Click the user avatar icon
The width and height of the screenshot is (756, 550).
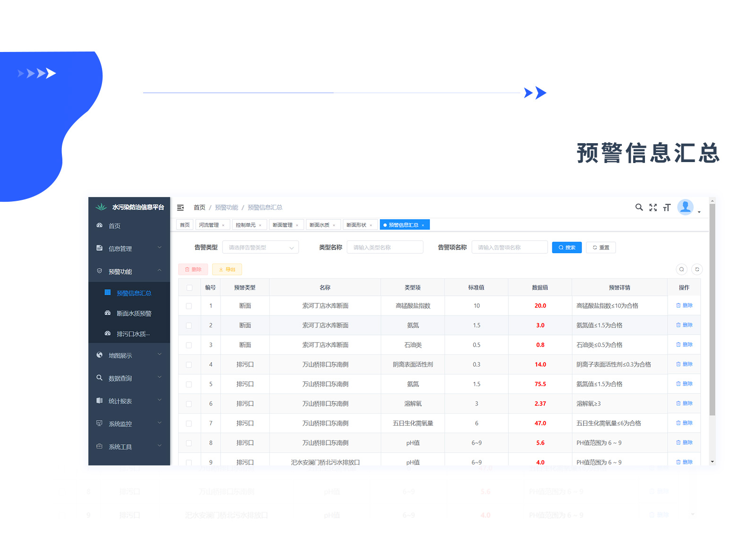coord(685,207)
